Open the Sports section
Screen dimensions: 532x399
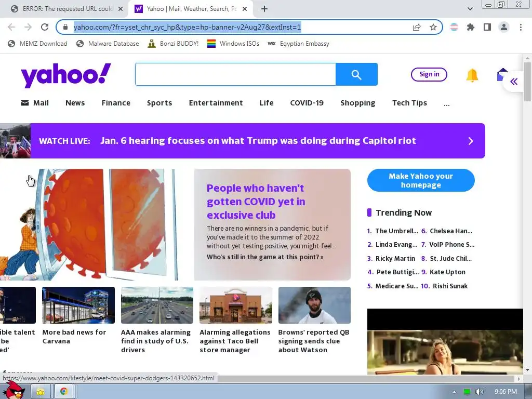[159, 103]
